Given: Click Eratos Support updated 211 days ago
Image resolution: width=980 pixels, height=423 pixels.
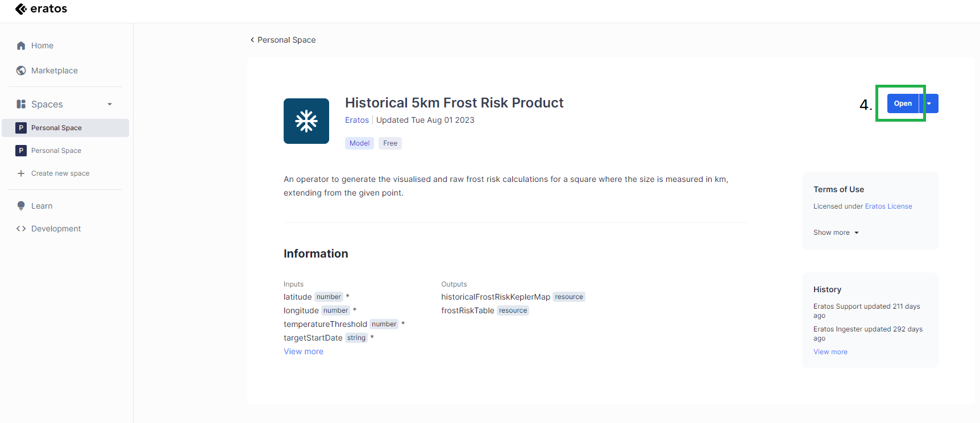Looking at the screenshot, I should click(867, 311).
